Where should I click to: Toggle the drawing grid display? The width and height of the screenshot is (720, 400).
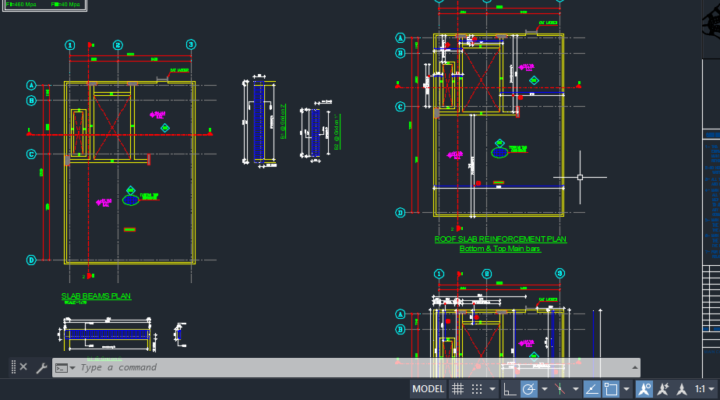[x=457, y=389]
